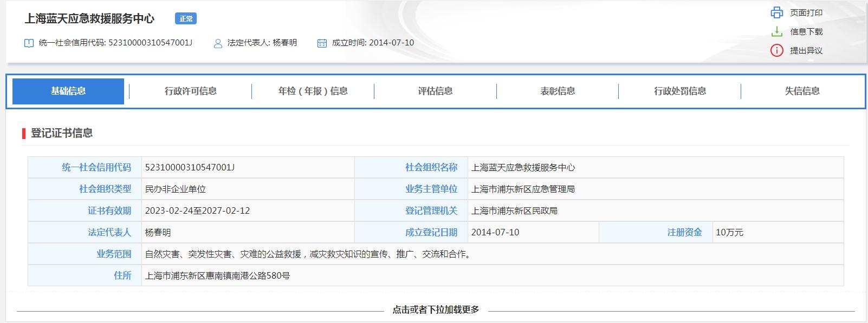The width and height of the screenshot is (868, 323).
Task: Click the person icon beside 法定代表人
Action: tap(218, 43)
